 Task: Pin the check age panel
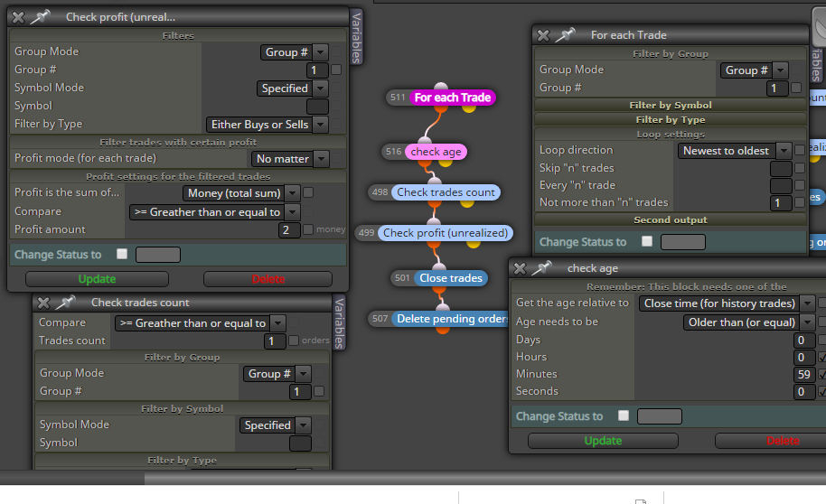541,268
